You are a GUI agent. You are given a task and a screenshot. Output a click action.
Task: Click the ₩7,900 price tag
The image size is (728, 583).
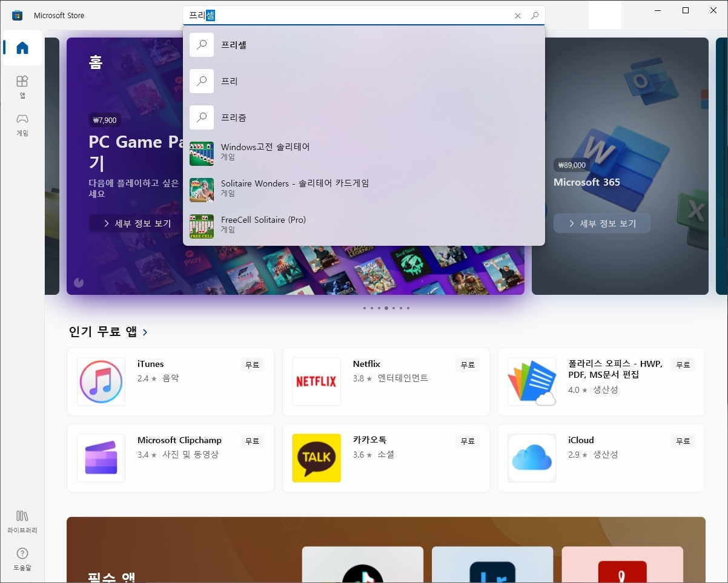tap(105, 120)
